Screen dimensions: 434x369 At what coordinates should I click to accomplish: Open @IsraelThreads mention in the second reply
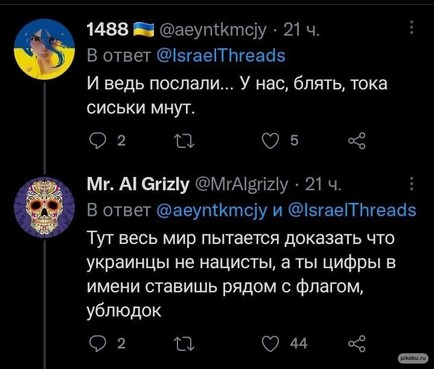coord(351,210)
